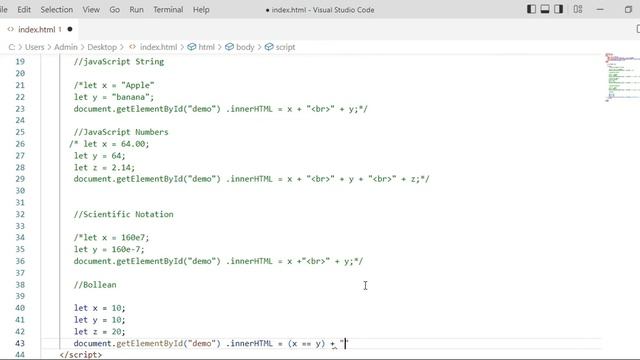Open the Edit menu
The width and height of the screenshot is (640, 360).
[24, 9]
